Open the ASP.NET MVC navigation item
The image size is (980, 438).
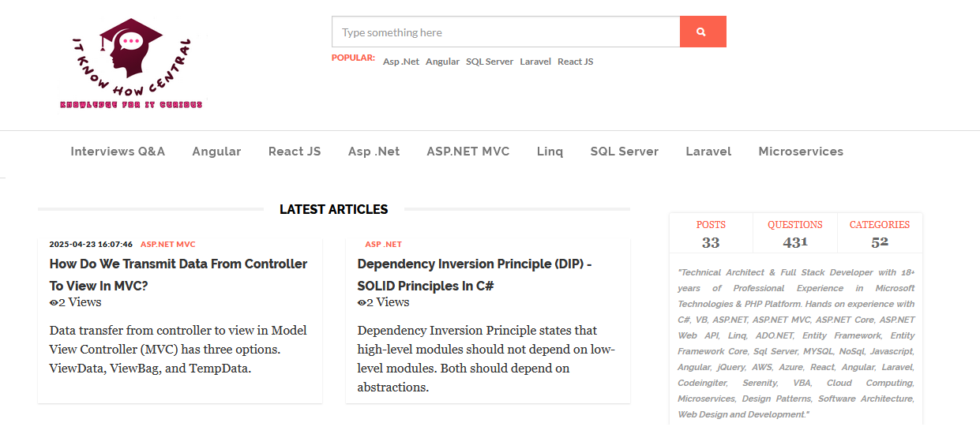click(468, 152)
